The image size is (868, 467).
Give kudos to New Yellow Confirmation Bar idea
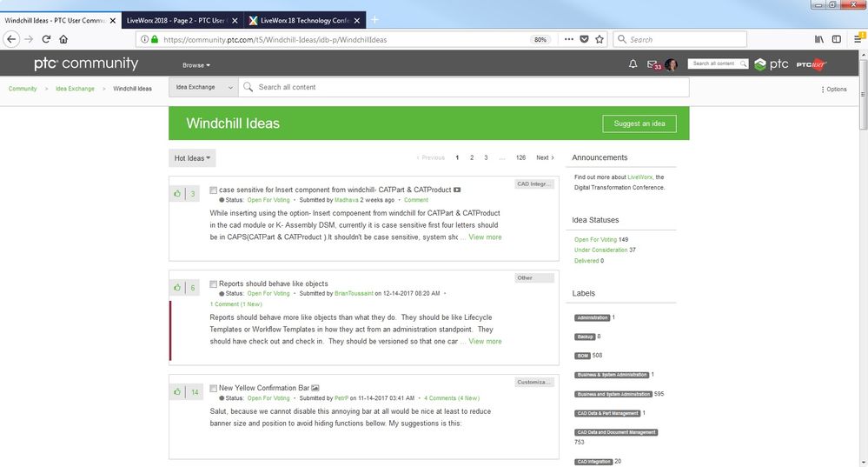(x=177, y=391)
